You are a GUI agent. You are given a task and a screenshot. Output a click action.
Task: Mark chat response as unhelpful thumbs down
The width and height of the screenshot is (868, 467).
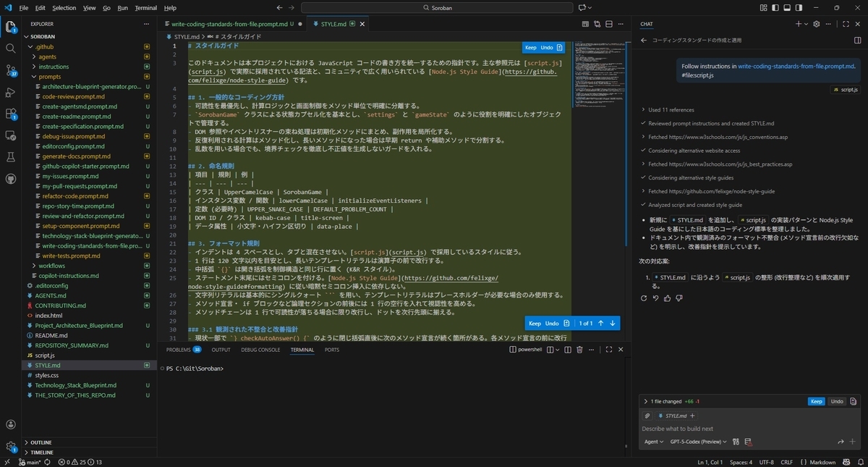point(678,298)
